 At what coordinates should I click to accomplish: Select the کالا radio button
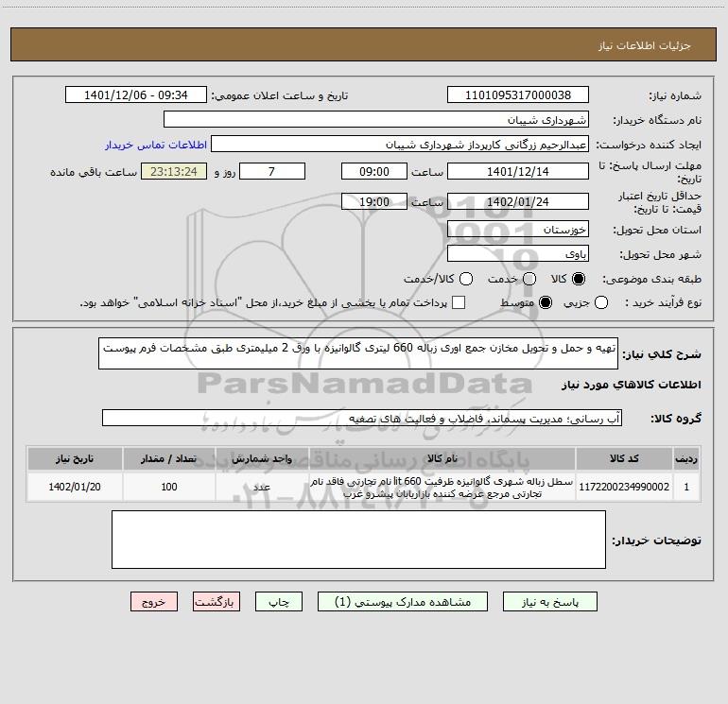pos(579,279)
